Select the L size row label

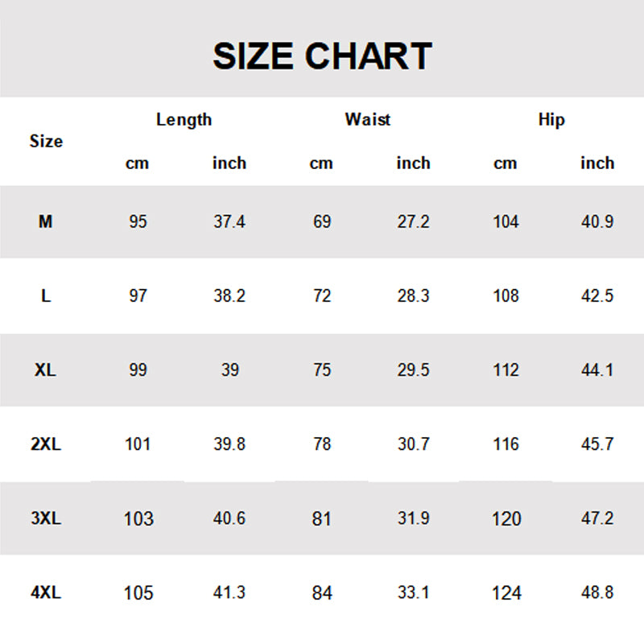(46, 295)
